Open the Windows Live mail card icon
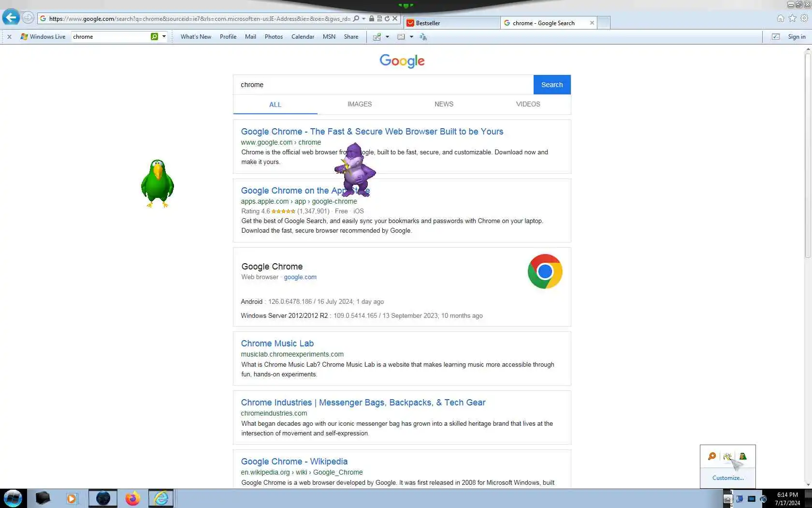Image resolution: width=812 pixels, height=508 pixels. [x=401, y=37]
